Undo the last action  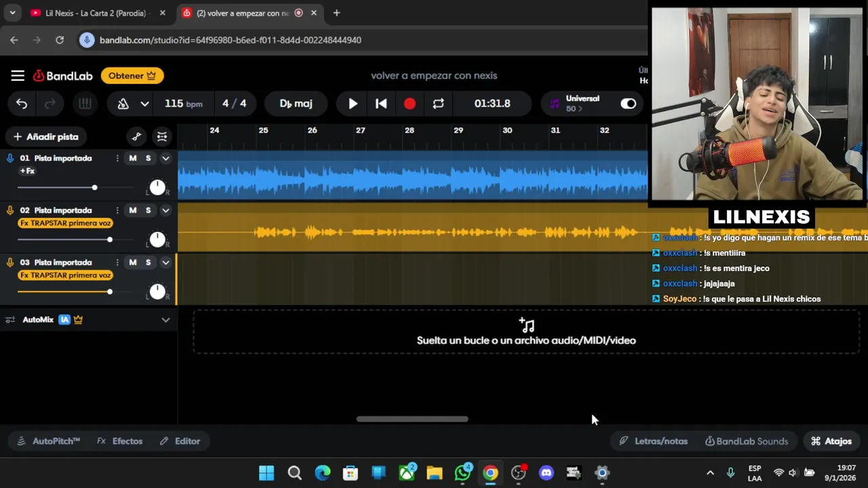[x=22, y=104]
